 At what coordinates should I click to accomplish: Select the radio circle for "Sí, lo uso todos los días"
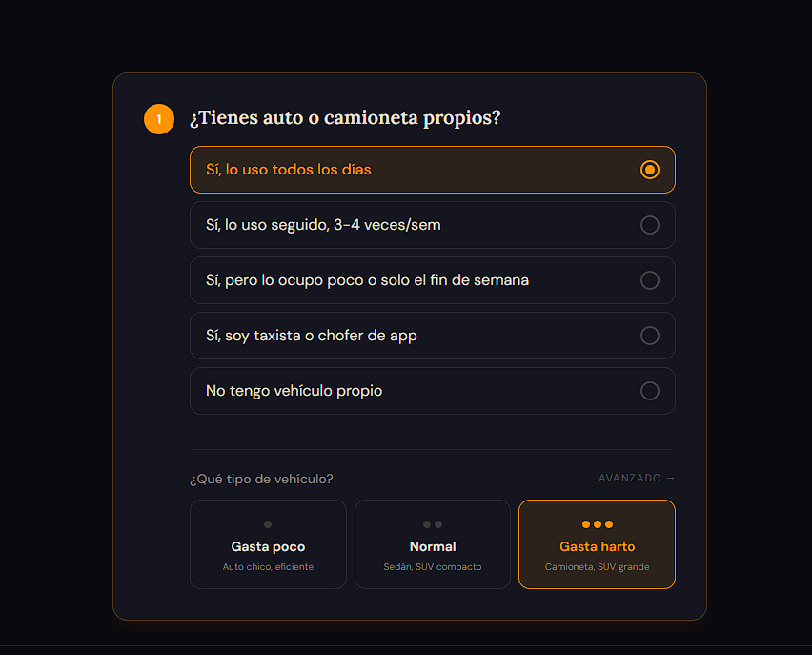tap(650, 170)
